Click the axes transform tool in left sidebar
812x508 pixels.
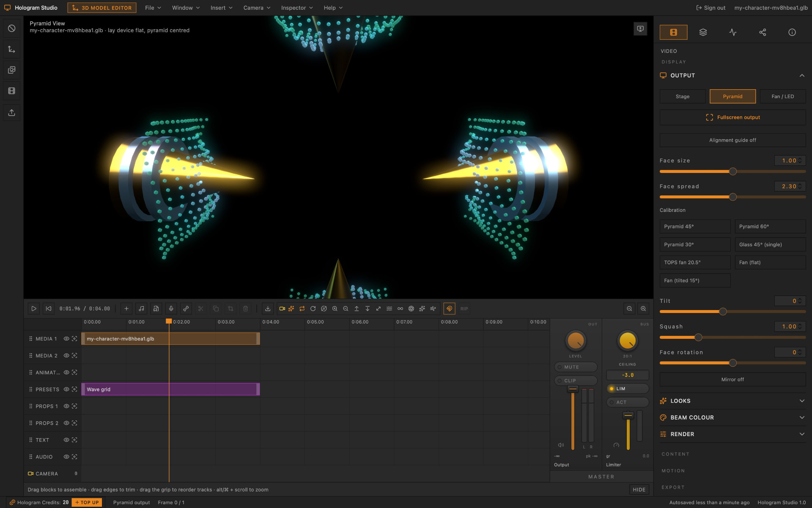click(x=12, y=49)
